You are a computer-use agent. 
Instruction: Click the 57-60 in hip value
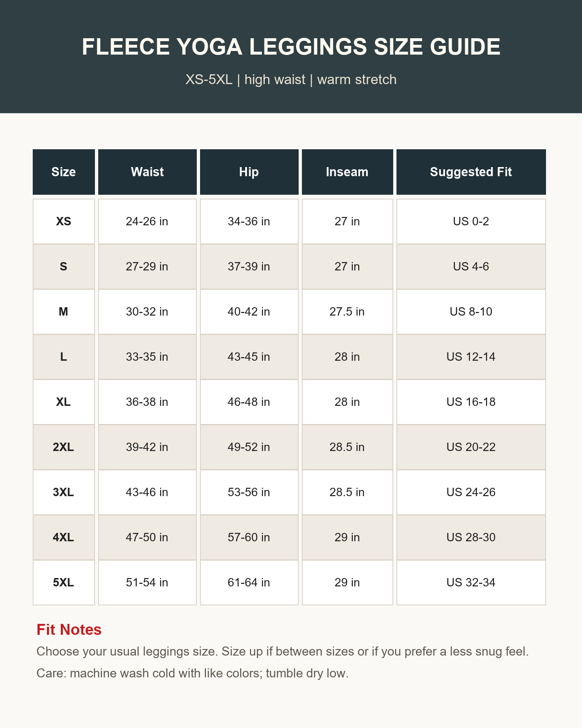coord(249,537)
